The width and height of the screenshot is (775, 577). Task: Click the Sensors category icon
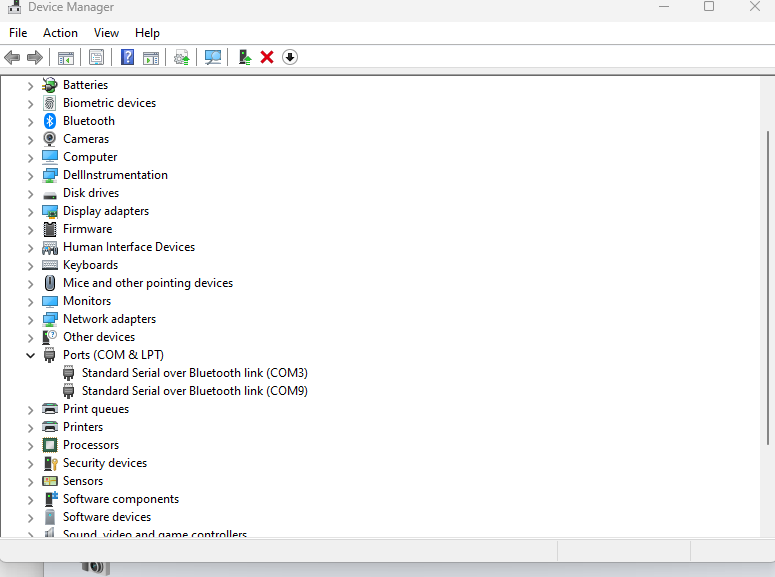[49, 481]
